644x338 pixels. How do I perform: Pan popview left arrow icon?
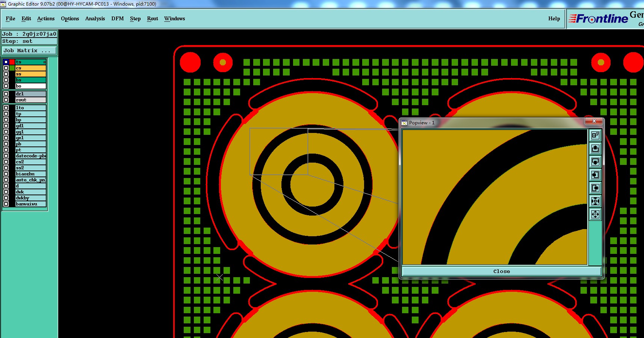pyautogui.click(x=595, y=175)
